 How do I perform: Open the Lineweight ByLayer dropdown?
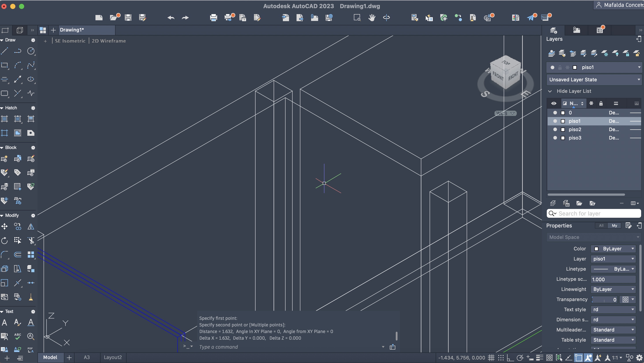point(613,289)
